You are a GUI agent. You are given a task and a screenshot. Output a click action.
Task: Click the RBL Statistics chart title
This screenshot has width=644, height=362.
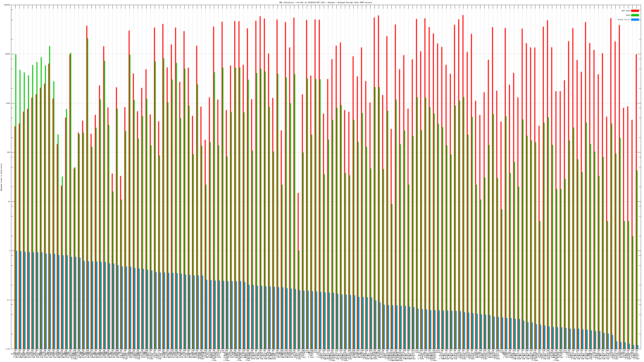(x=325, y=2)
